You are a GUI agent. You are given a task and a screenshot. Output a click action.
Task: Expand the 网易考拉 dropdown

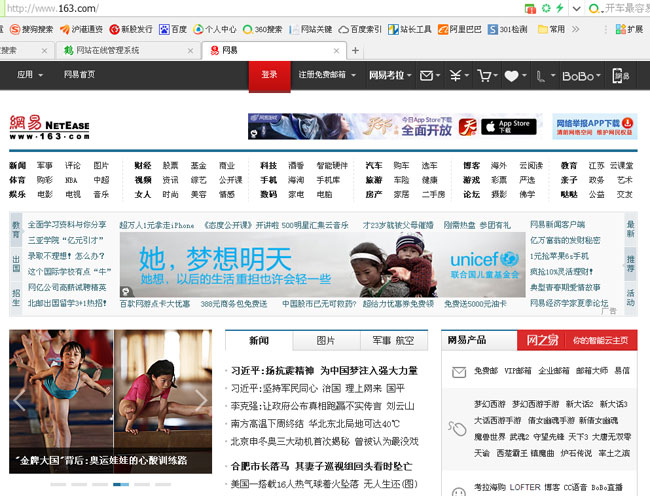390,75
